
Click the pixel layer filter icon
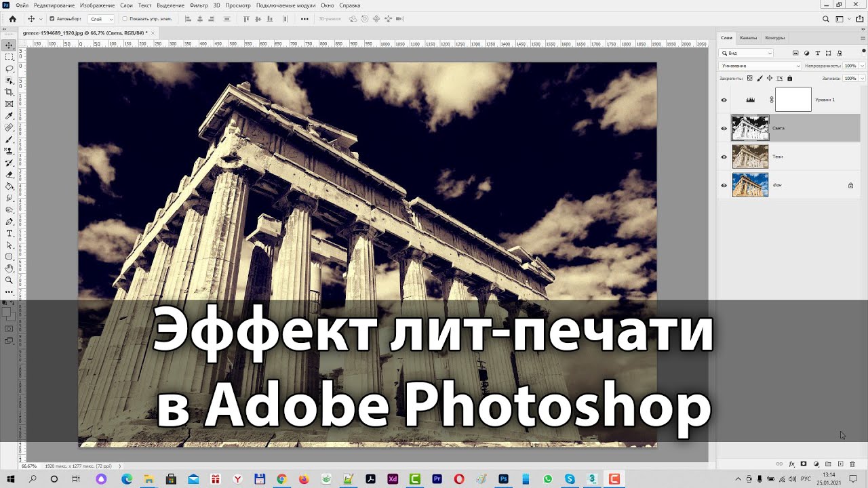[795, 53]
